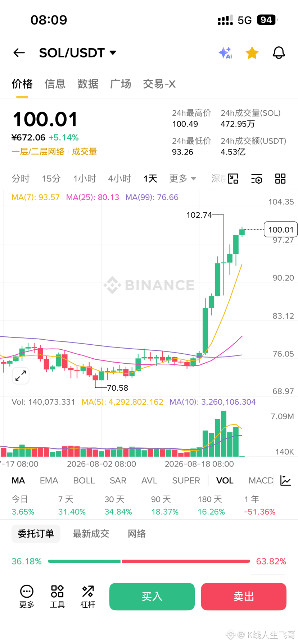
Task: Toggle the MA indicator
Action: click(x=18, y=481)
